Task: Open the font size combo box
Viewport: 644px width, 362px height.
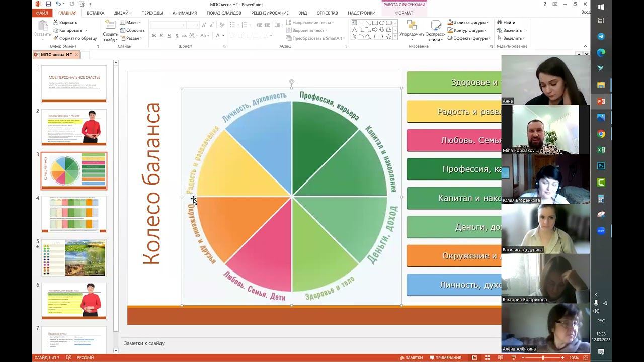Action: tap(193, 25)
